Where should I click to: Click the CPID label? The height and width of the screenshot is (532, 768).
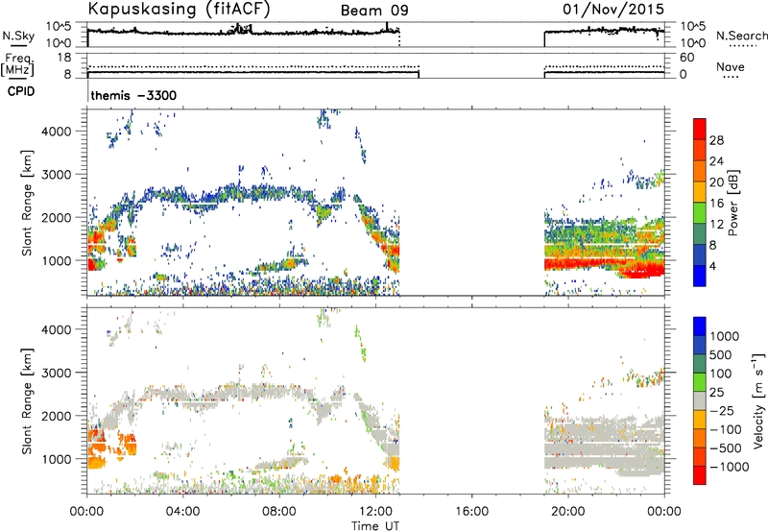[x=21, y=91]
